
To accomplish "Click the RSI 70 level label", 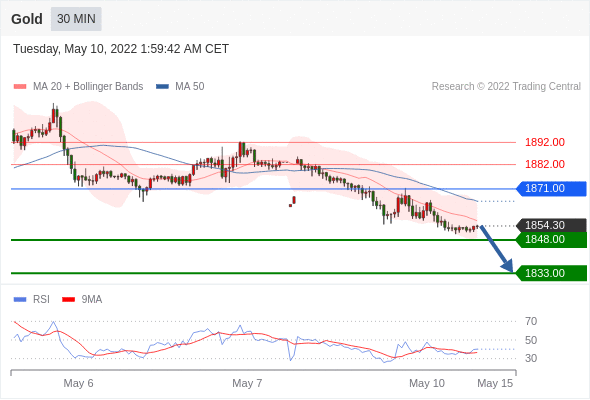I will click(x=531, y=321).
